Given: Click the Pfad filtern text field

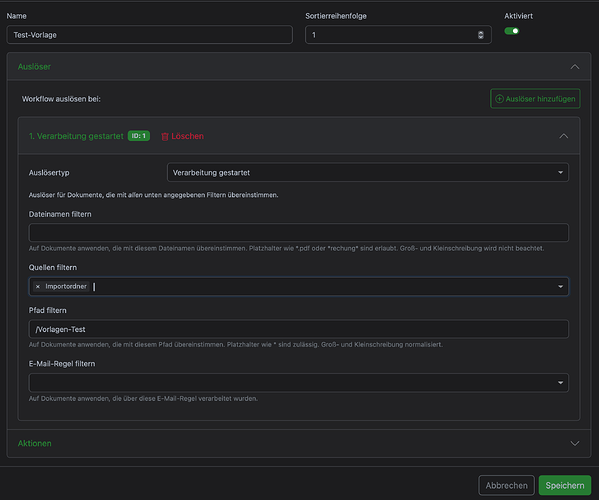Looking at the screenshot, I should click(x=298, y=329).
